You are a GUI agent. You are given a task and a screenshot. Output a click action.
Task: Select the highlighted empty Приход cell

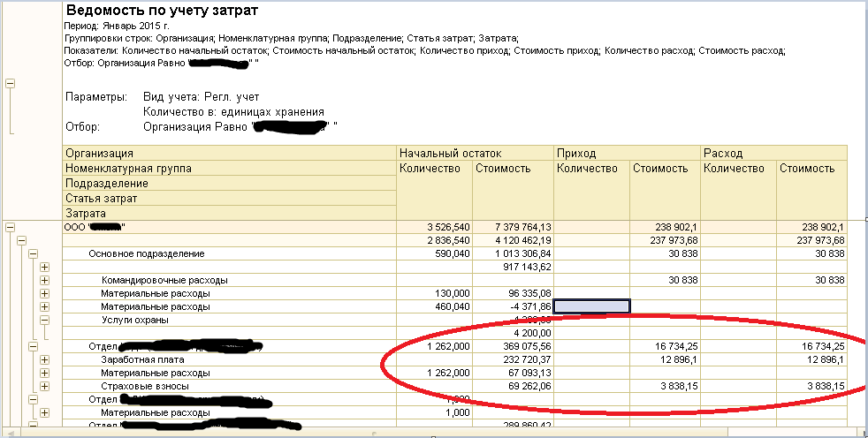[x=591, y=306]
